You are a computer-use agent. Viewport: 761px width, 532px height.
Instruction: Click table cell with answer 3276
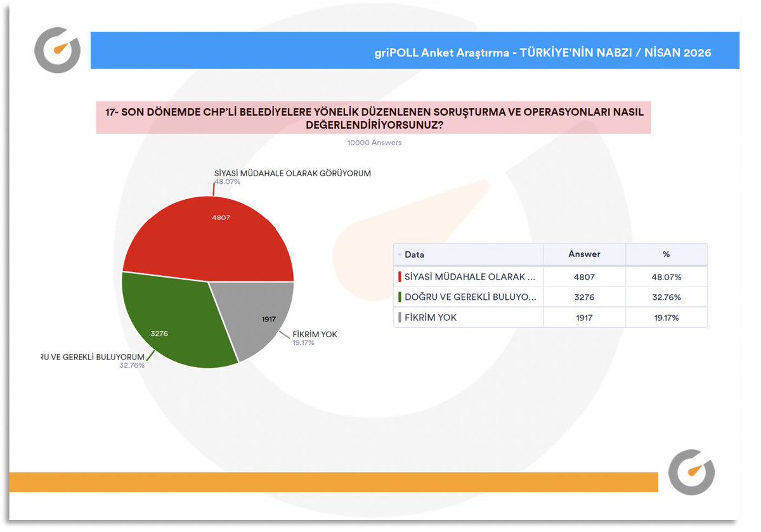coord(584,297)
